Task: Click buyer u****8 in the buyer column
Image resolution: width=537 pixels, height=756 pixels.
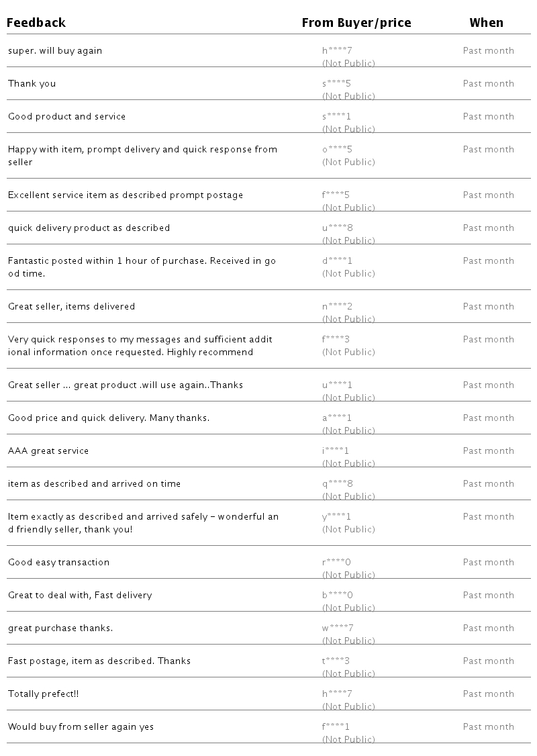Action: click(338, 228)
